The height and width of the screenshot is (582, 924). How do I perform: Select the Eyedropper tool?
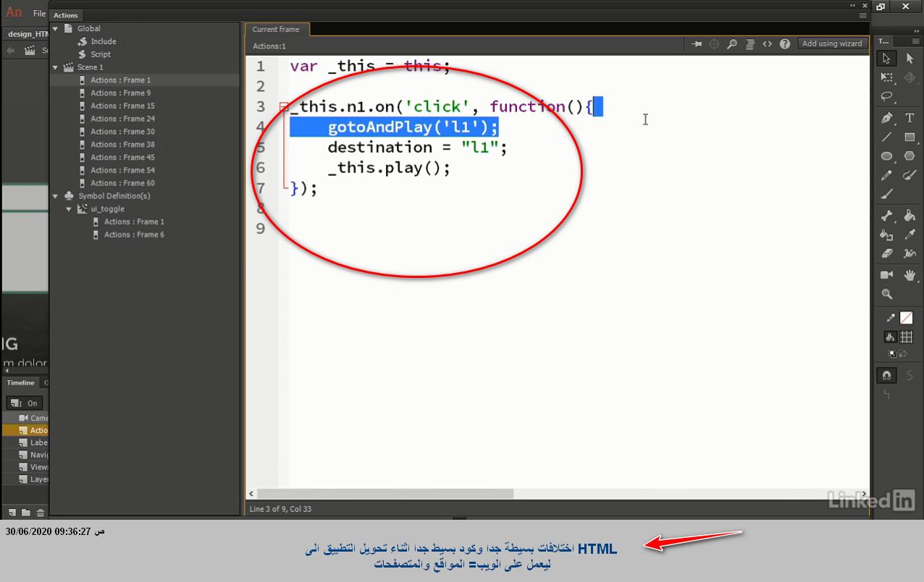[x=910, y=235]
